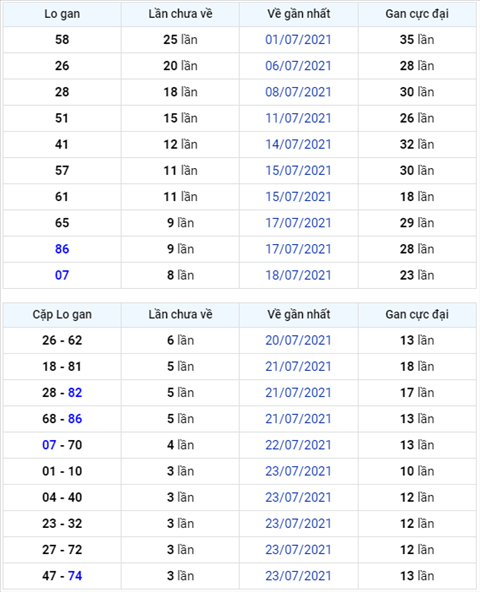This screenshot has width=480, height=592.
Task: Select number 28 in Lo gan column
Action: tap(62, 92)
